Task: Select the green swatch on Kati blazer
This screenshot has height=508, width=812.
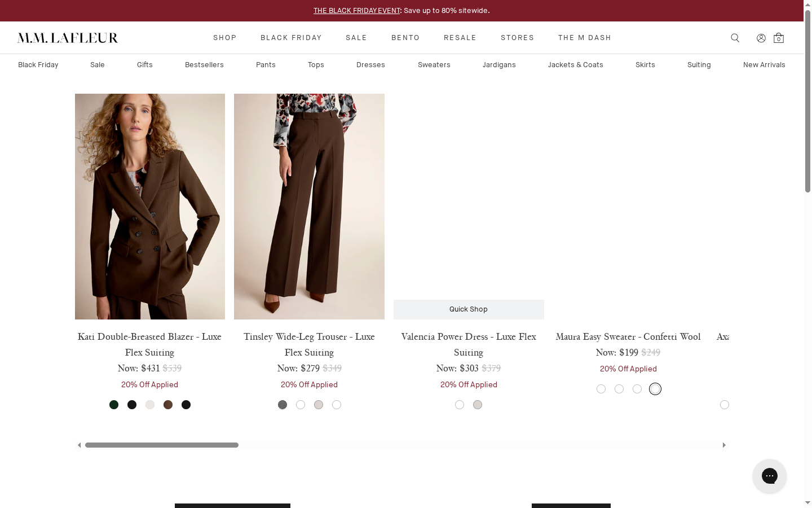Action: click(x=114, y=405)
